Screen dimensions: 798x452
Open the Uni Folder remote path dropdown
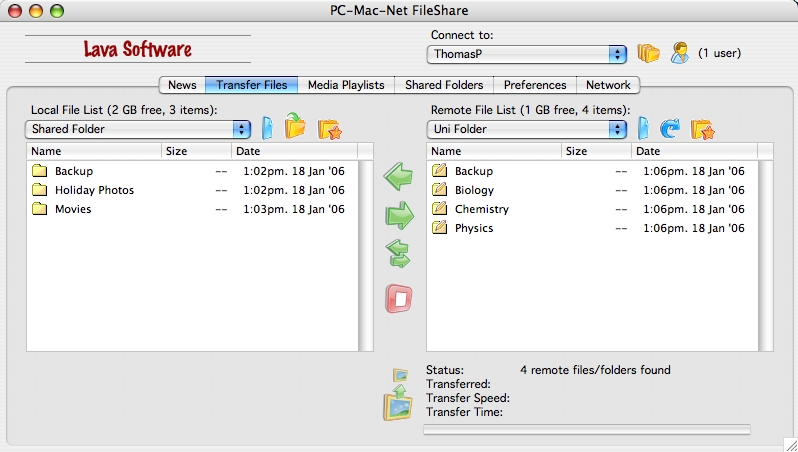pos(527,129)
